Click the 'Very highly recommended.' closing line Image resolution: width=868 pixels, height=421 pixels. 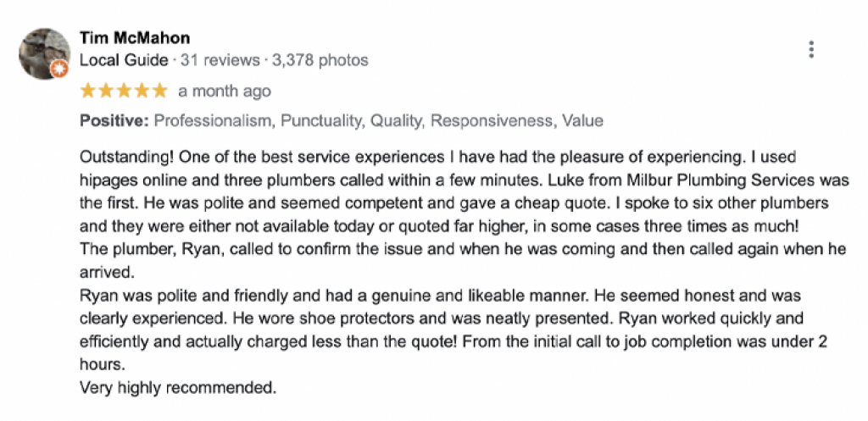pyautogui.click(x=178, y=388)
